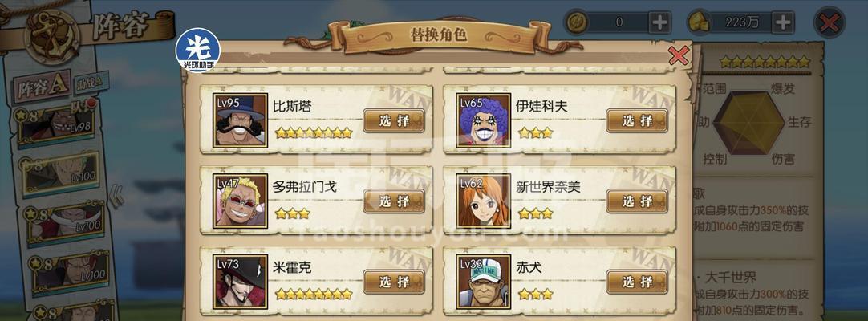The height and width of the screenshot is (321, 868).
Task: Switch to the 助战A tab
Action: point(91,83)
